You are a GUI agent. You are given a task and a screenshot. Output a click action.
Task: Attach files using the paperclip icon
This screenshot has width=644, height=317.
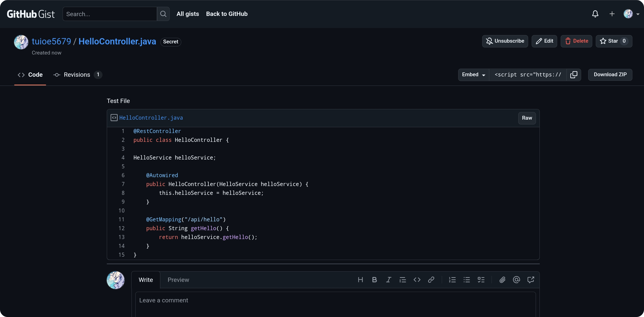point(502,280)
